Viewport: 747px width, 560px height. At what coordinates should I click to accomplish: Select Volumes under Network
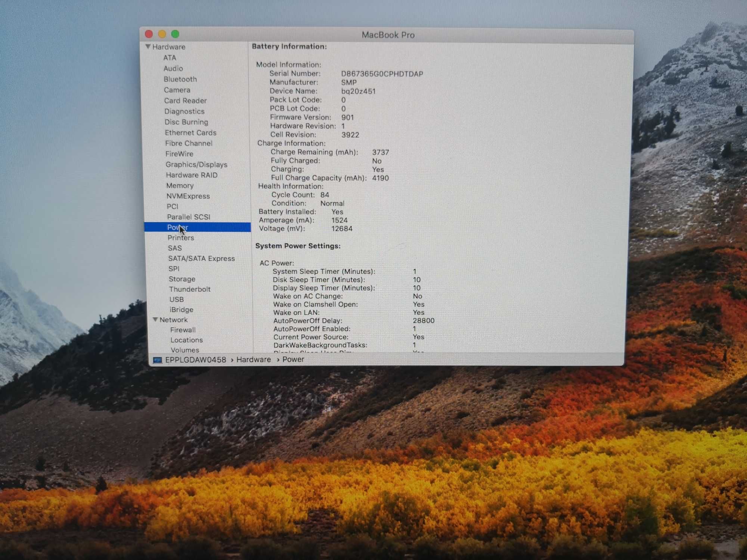[x=185, y=350]
